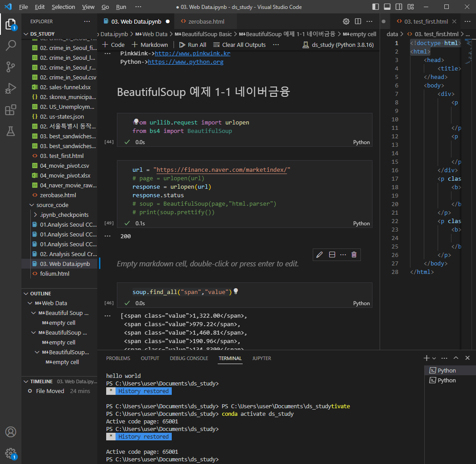476x464 pixels.
Task: Open more cell actions for markdown cell
Action: click(343, 254)
